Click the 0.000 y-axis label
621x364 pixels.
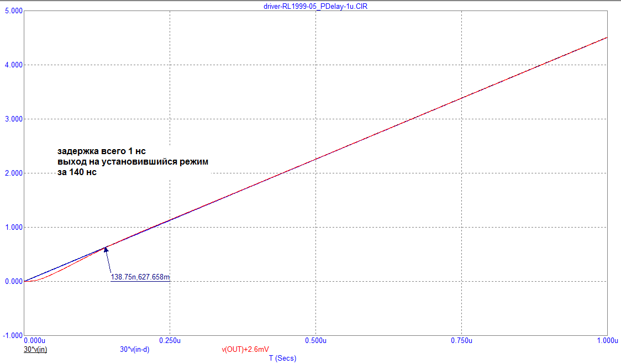pos(14,282)
